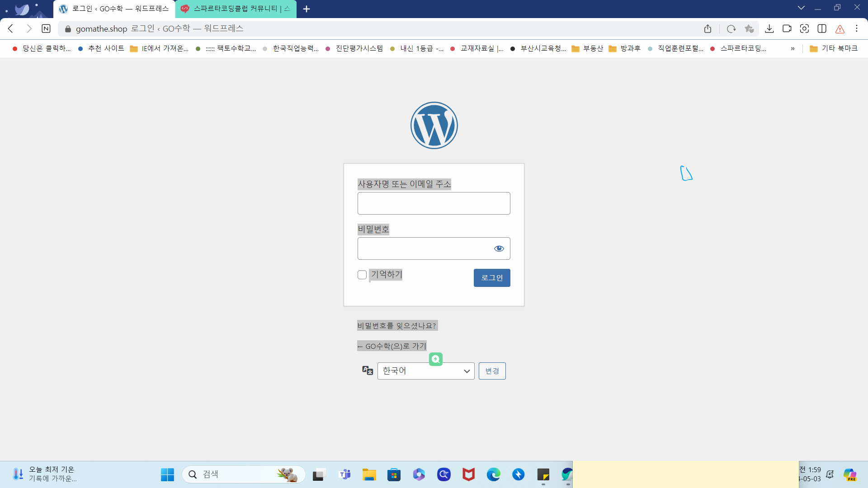Open the 비밀번호를 잊으셨나요? link

tap(397, 325)
